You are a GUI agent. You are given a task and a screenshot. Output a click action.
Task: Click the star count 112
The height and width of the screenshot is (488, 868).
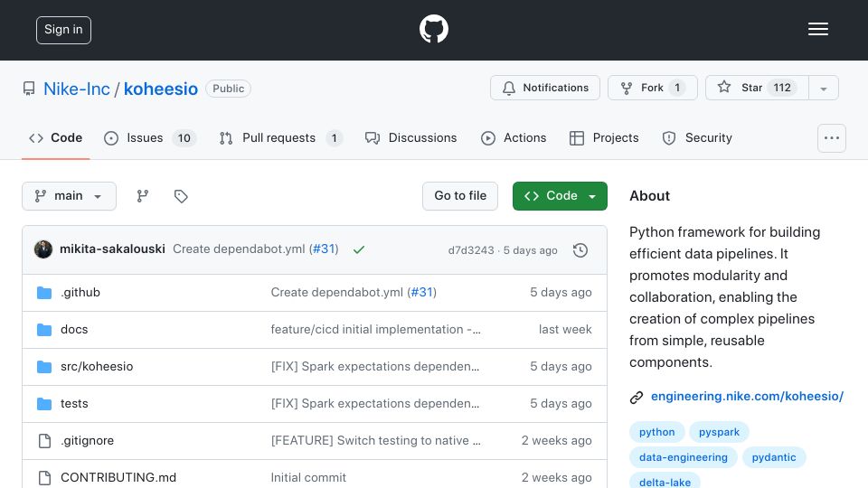782,88
